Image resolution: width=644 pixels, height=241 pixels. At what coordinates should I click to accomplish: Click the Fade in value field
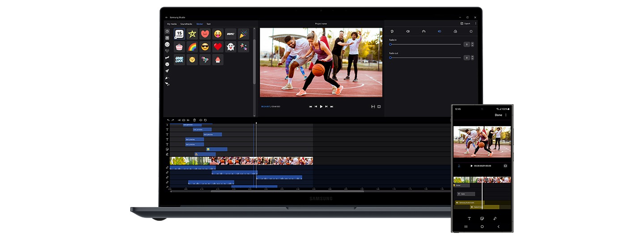click(466, 44)
